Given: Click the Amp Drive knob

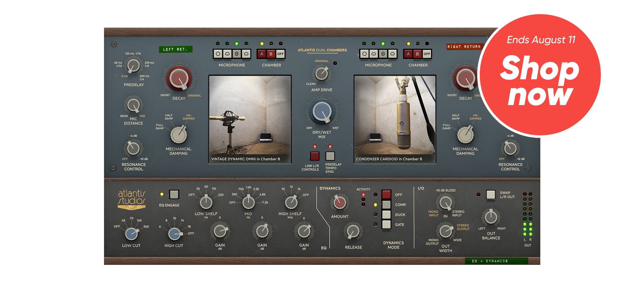Looking at the screenshot, I should click(322, 73).
